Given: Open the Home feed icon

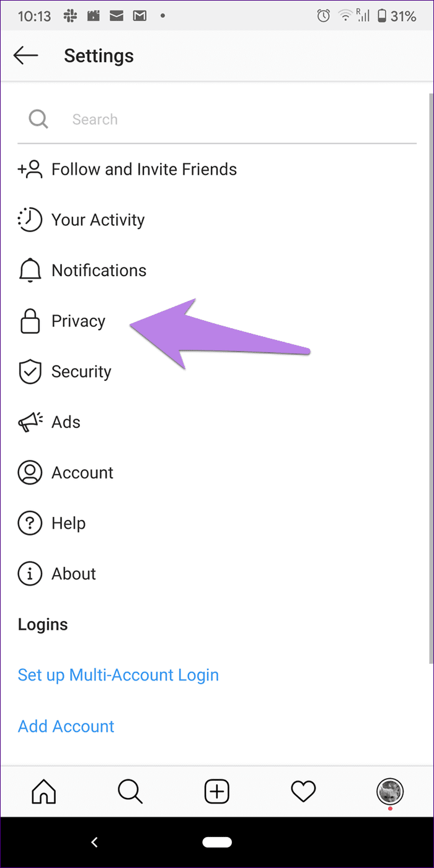Looking at the screenshot, I should pos(43,791).
